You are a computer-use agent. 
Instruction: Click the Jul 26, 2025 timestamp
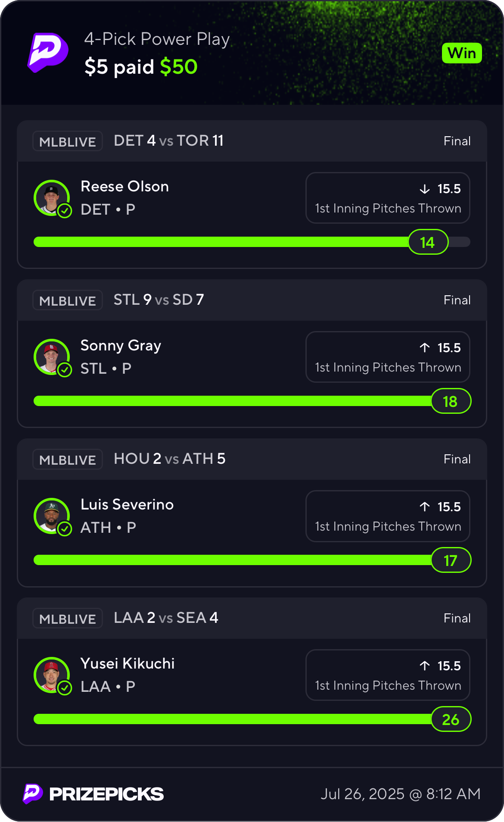[400, 794]
